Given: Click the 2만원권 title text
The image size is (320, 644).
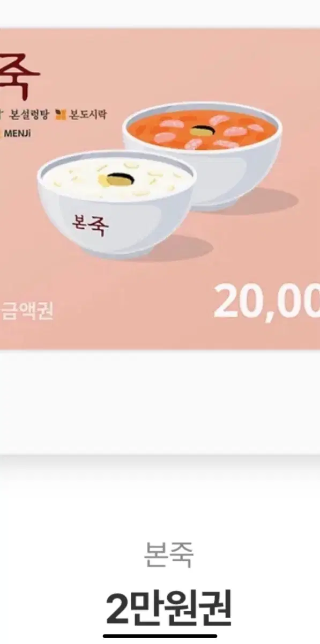Looking at the screenshot, I should coord(168,608).
